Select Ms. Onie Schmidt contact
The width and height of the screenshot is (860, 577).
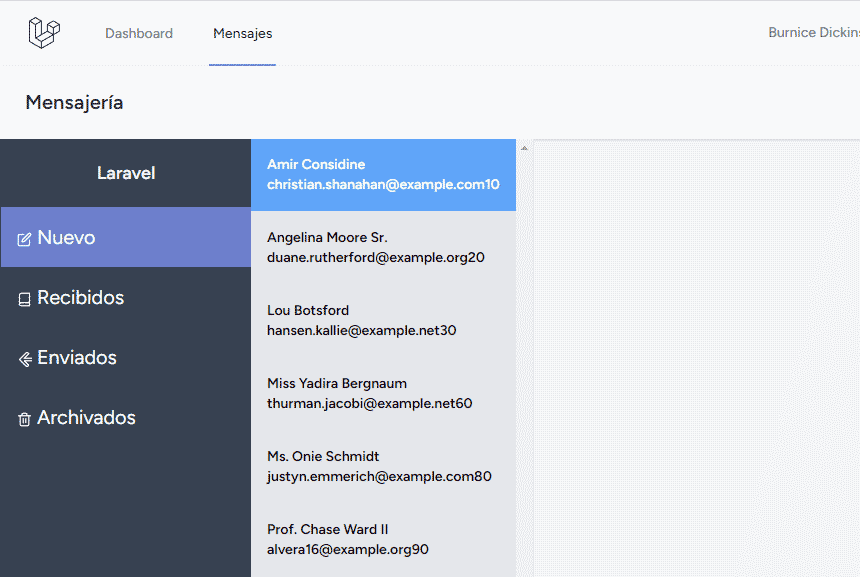pos(383,466)
